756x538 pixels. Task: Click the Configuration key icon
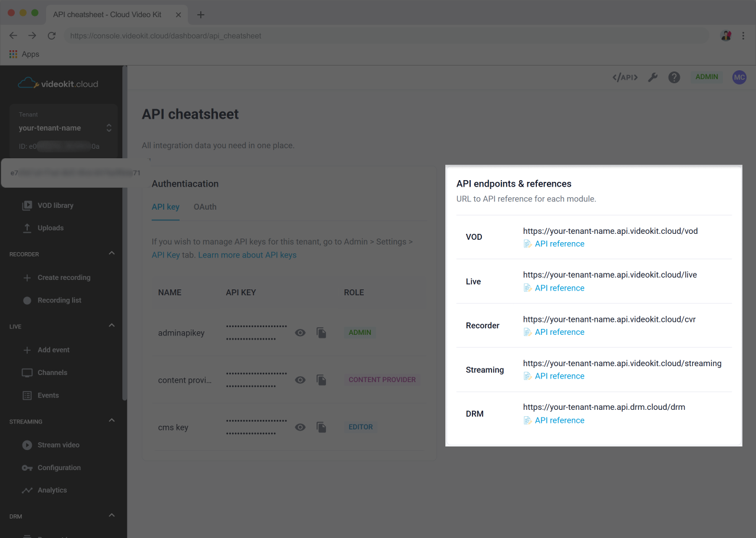pyautogui.click(x=27, y=468)
